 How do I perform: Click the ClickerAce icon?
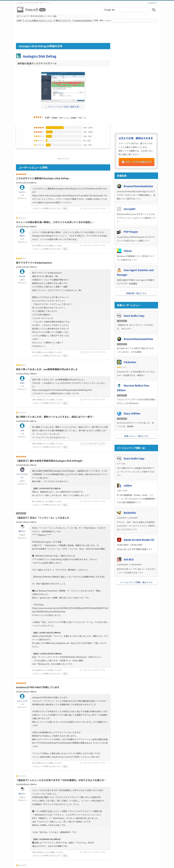119,362
